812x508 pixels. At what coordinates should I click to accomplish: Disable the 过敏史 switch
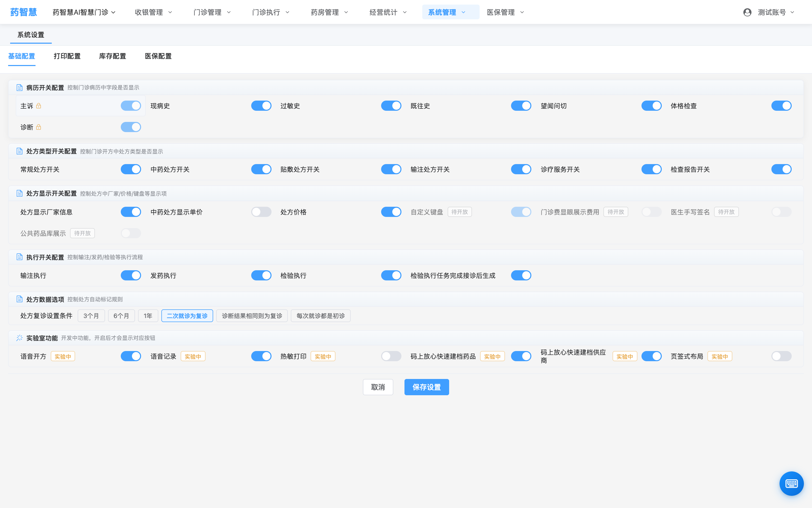[391, 106]
